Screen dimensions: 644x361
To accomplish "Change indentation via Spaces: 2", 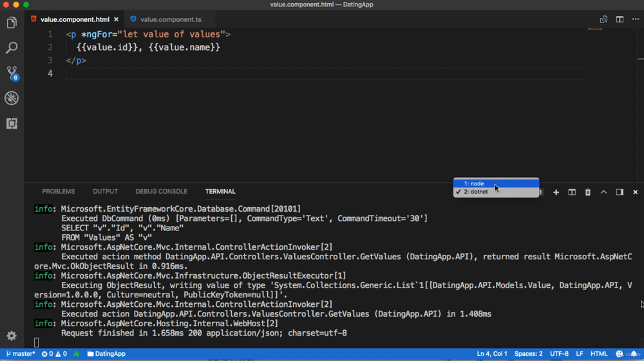I will click(x=528, y=354).
